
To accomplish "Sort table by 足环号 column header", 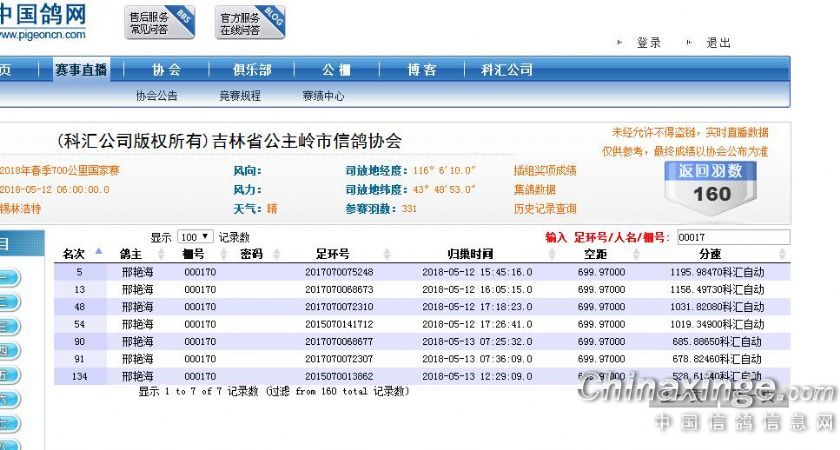I will pyautogui.click(x=332, y=254).
